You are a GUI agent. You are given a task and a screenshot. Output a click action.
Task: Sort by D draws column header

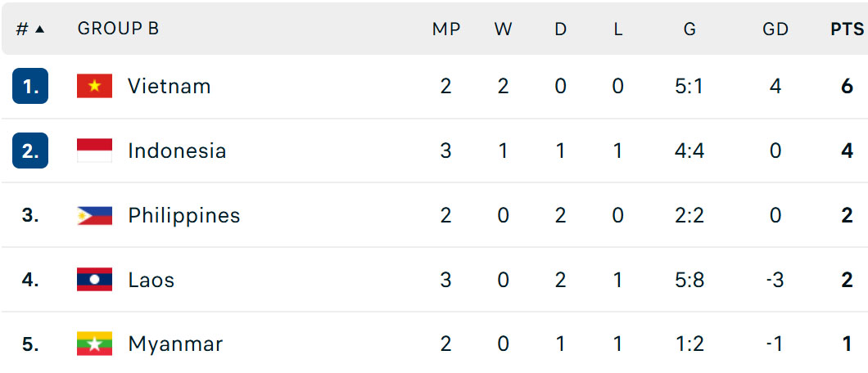561,29
